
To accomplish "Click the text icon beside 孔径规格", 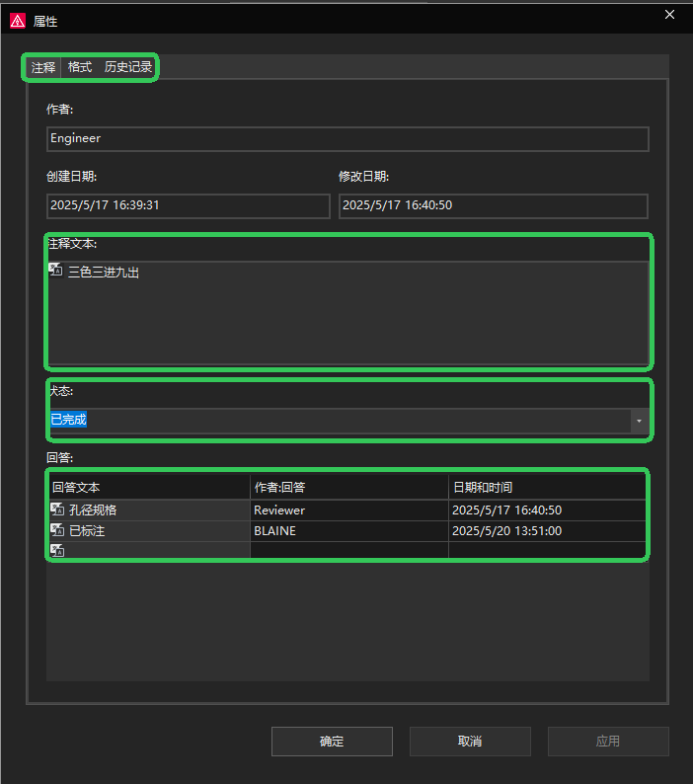I will [x=57, y=509].
